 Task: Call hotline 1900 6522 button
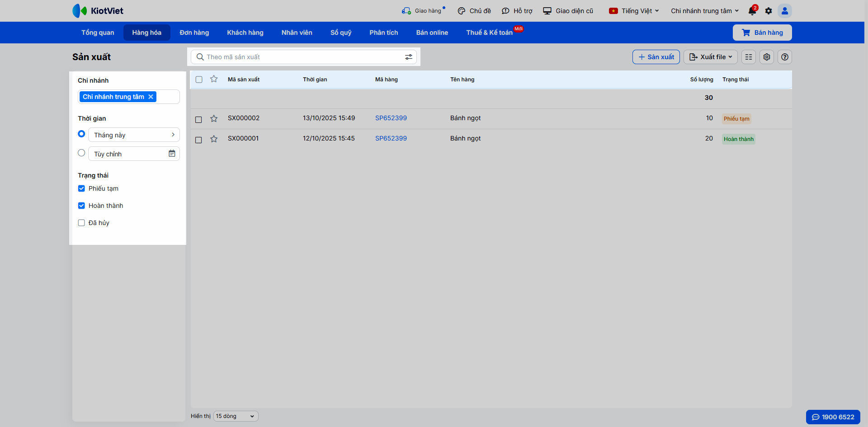pyautogui.click(x=833, y=417)
